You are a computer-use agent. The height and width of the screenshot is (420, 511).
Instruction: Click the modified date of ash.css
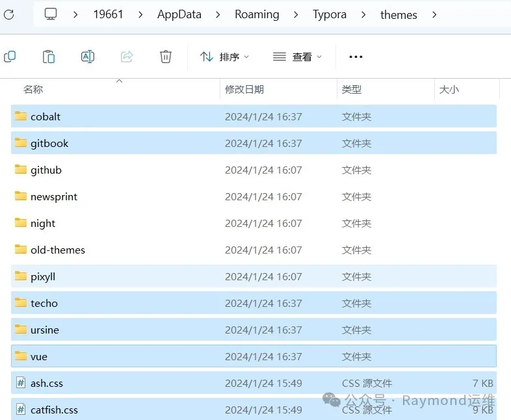(x=263, y=383)
